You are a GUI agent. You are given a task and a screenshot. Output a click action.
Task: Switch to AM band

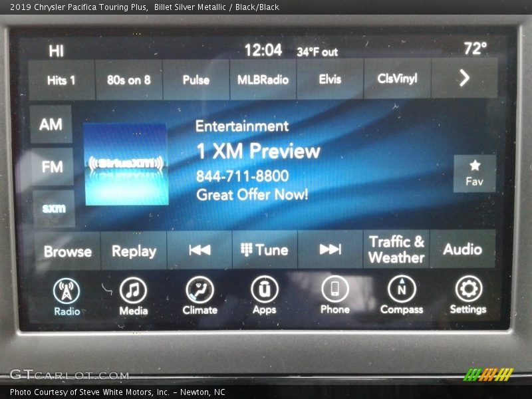pos(51,124)
